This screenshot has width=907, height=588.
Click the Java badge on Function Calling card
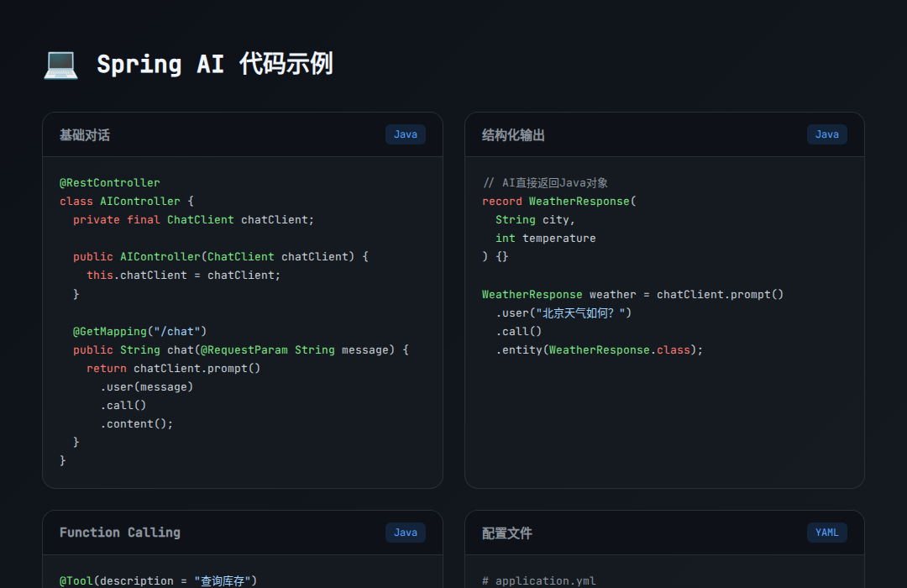click(406, 533)
